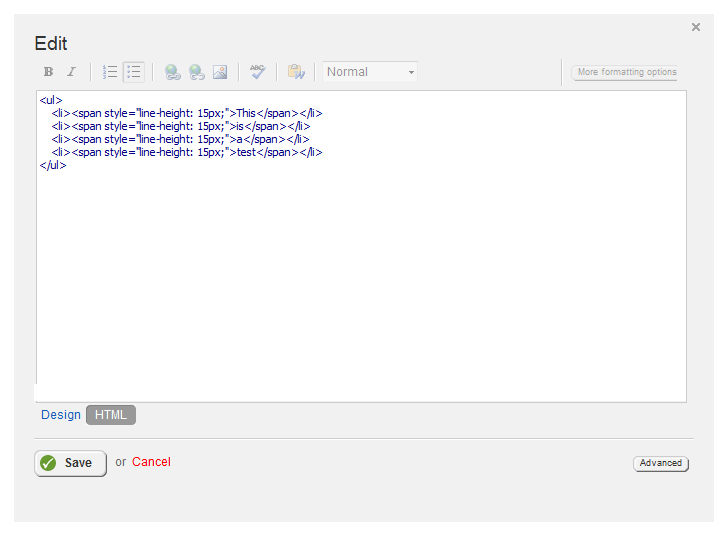Switch to the Design tab
The height and width of the screenshot is (535, 728).
click(61, 415)
